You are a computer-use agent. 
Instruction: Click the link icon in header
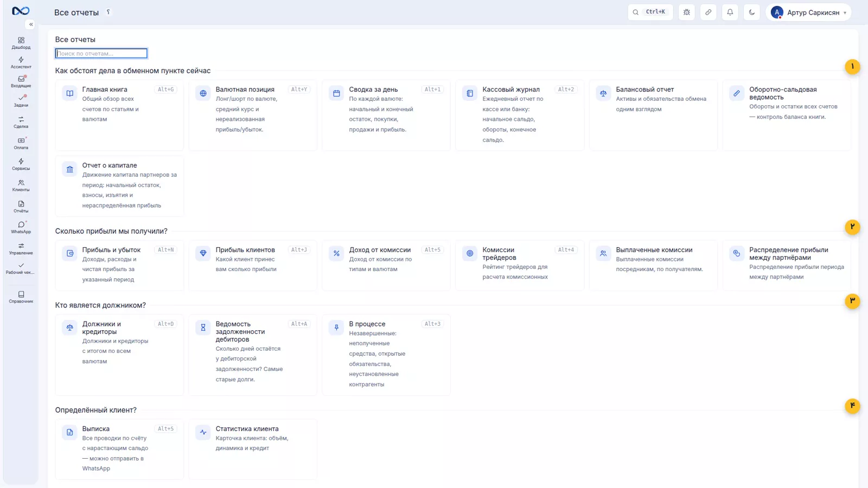pyautogui.click(x=709, y=12)
